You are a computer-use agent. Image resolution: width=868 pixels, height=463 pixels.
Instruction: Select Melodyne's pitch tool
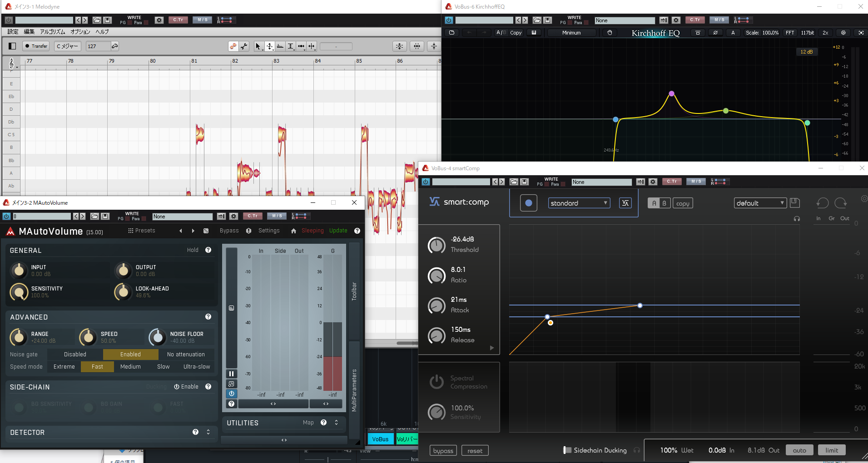(269, 46)
